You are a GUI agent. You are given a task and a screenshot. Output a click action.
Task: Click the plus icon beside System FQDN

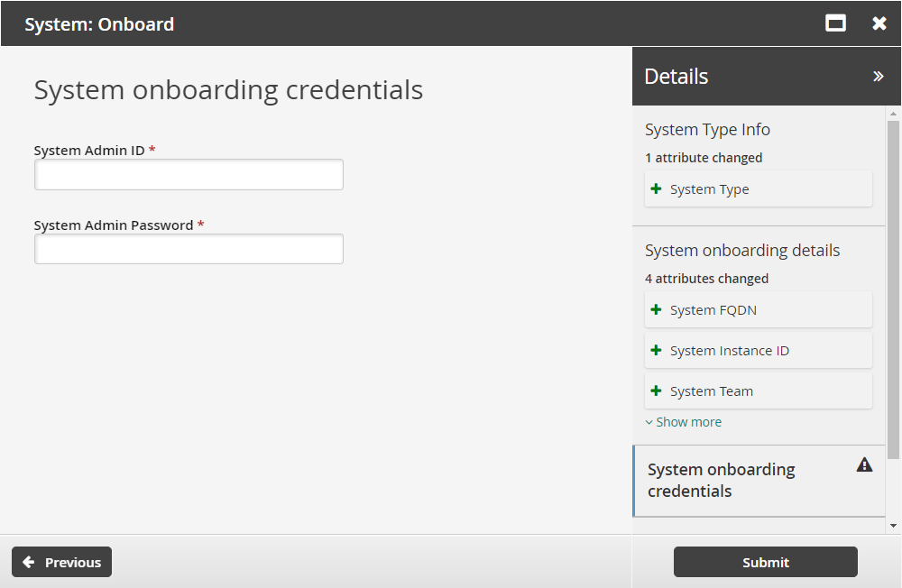pos(657,310)
